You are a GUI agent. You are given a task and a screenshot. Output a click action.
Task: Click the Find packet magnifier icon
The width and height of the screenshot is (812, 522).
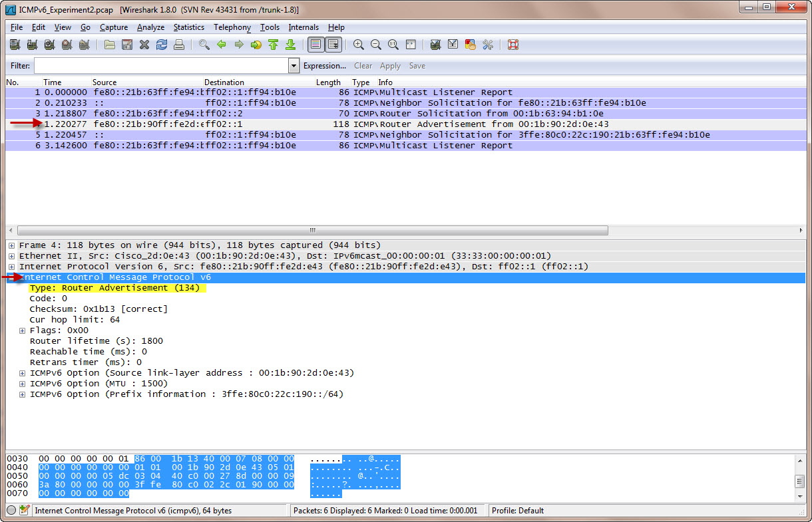pos(204,45)
